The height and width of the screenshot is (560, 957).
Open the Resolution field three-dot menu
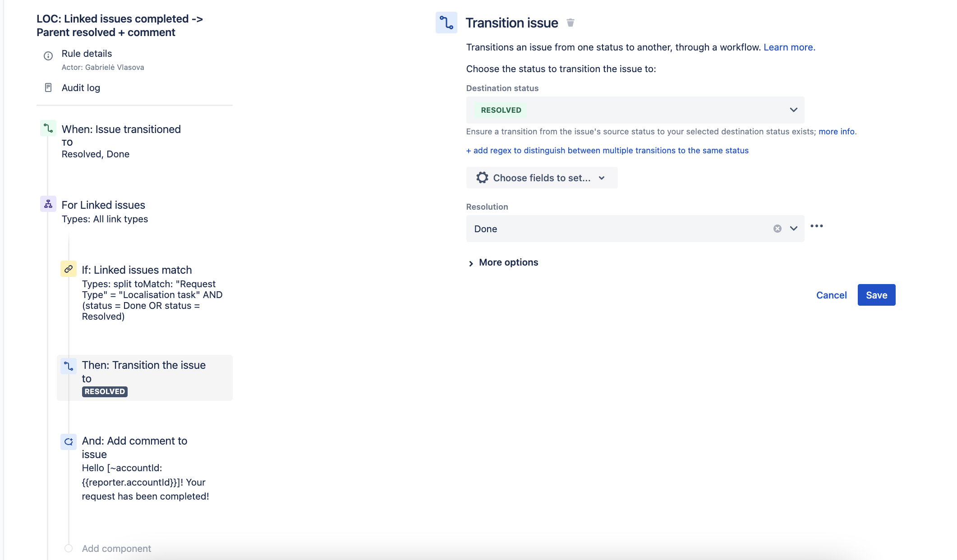[817, 226]
